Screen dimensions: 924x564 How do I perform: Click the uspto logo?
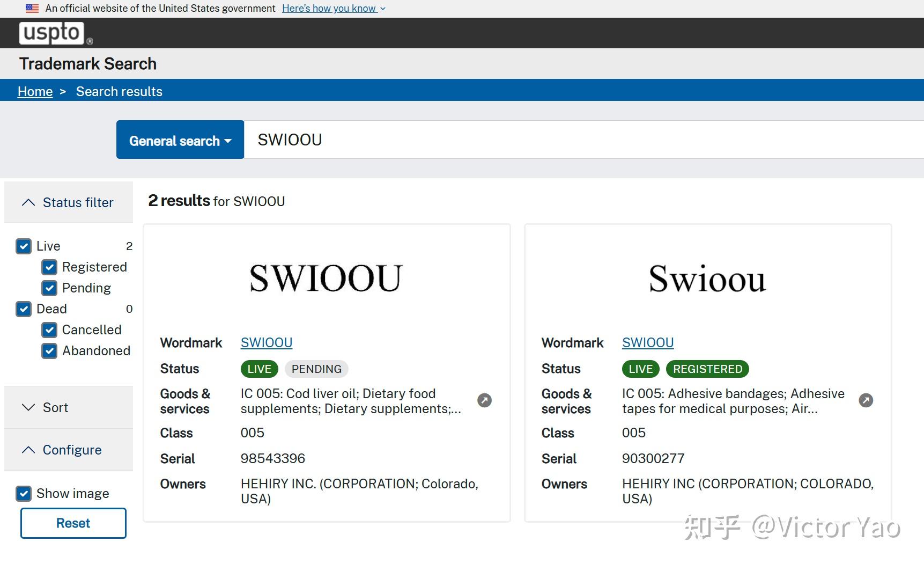(x=52, y=33)
